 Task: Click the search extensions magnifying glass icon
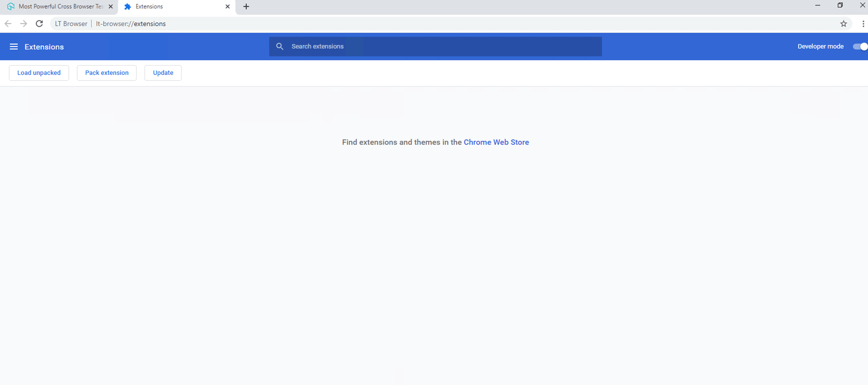(x=280, y=46)
